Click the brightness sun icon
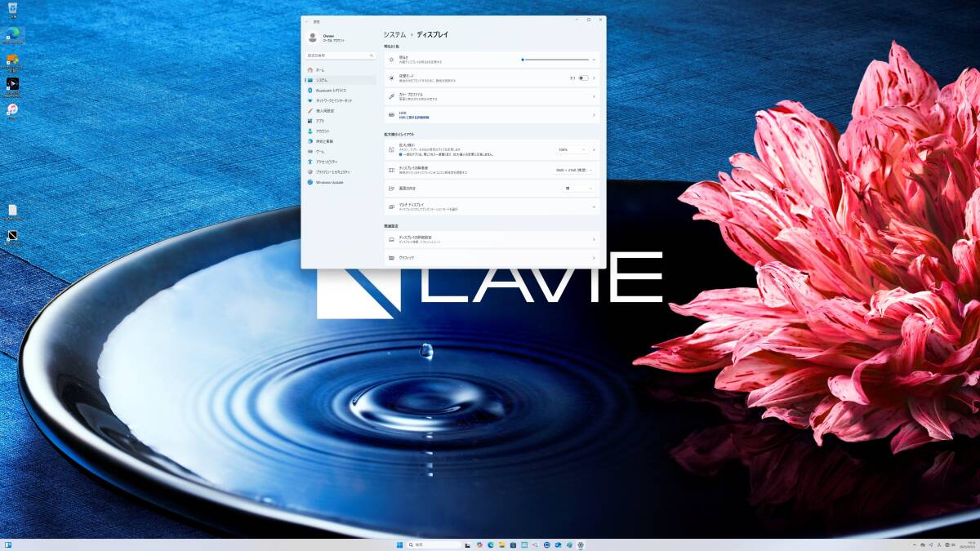 tap(392, 60)
